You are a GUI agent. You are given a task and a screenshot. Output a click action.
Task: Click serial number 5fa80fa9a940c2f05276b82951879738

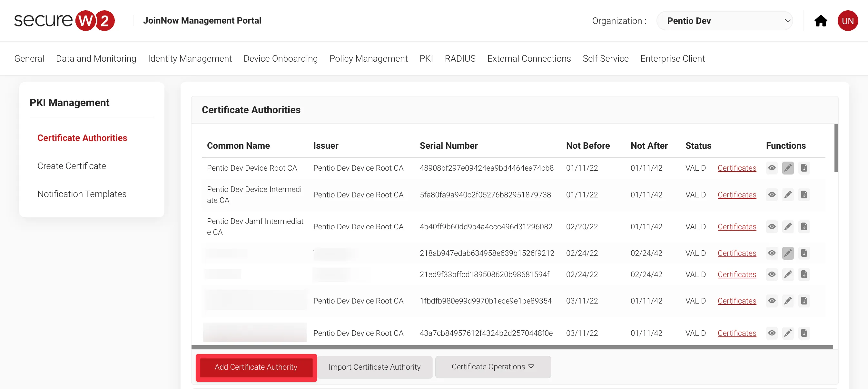(x=485, y=194)
